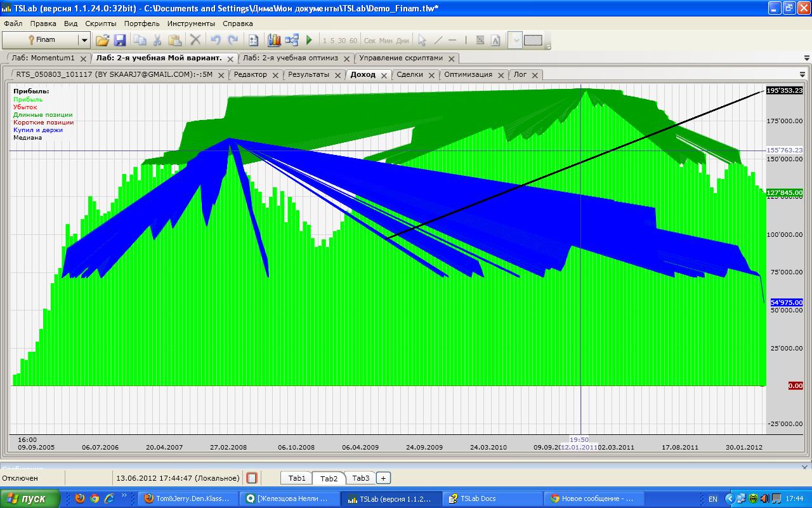Add a new tab with plus button
Image resolution: width=812 pixels, height=508 pixels.
(383, 478)
